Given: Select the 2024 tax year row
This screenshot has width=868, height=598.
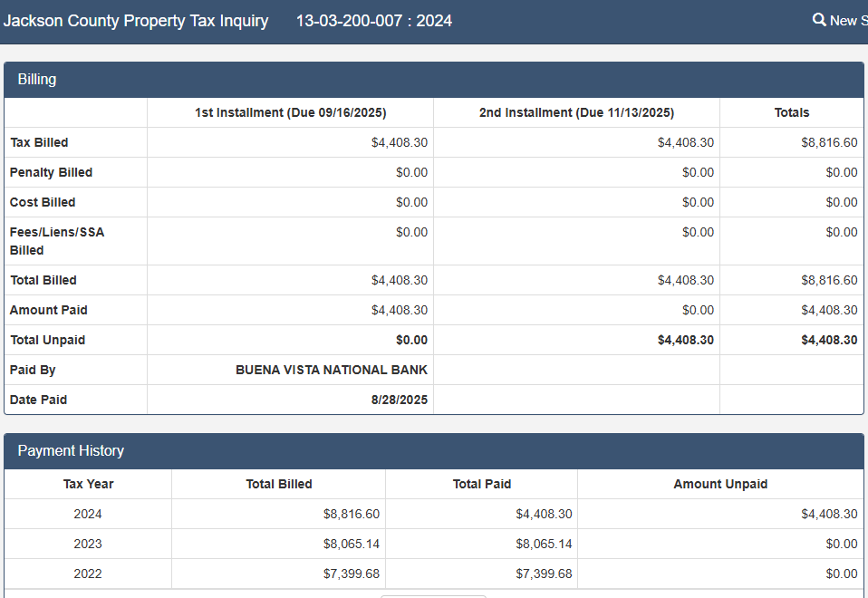Looking at the screenshot, I should pyautogui.click(x=88, y=514).
